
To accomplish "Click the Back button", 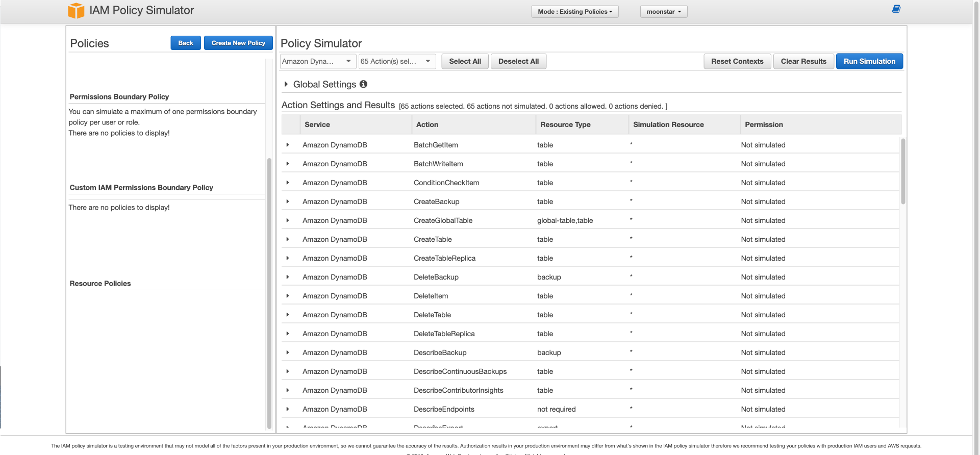I will 186,43.
